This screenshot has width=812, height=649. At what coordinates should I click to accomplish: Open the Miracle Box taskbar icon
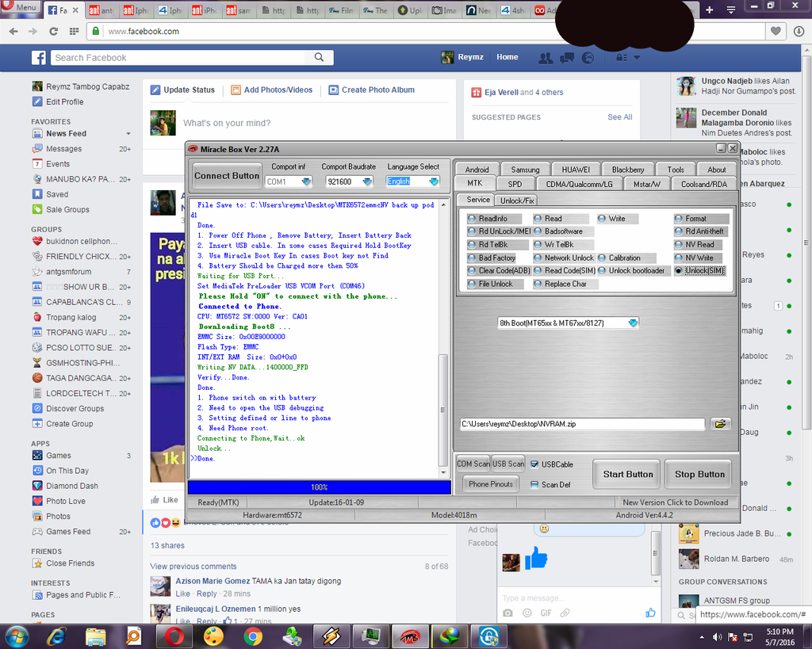point(410,636)
